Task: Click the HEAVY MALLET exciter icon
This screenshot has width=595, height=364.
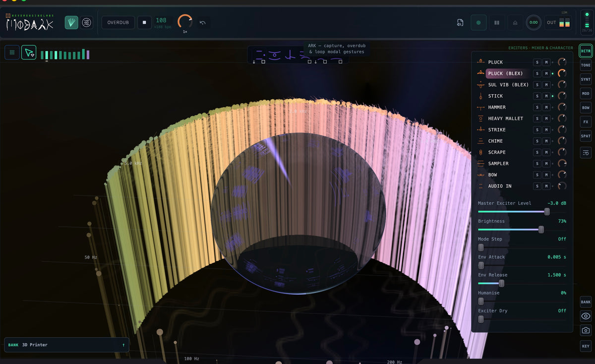Action: [480, 119]
